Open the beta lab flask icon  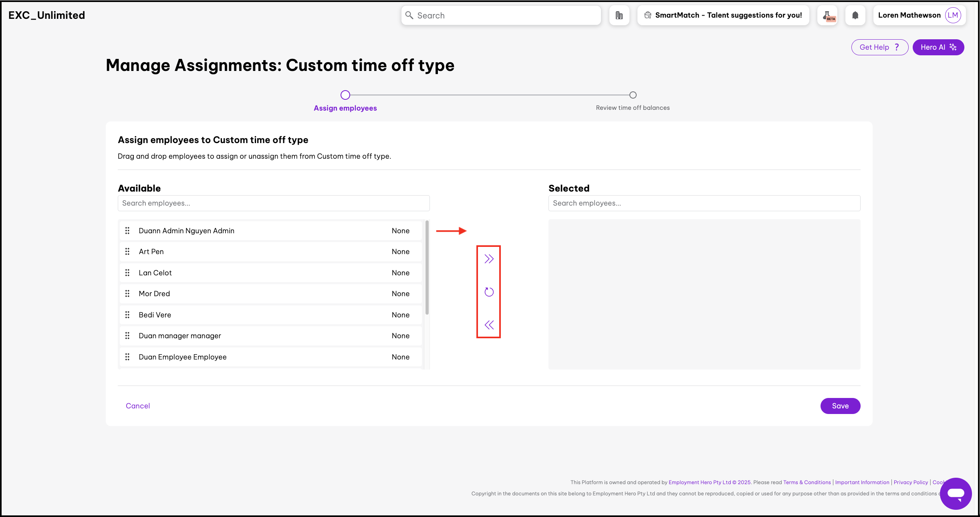[x=827, y=15]
